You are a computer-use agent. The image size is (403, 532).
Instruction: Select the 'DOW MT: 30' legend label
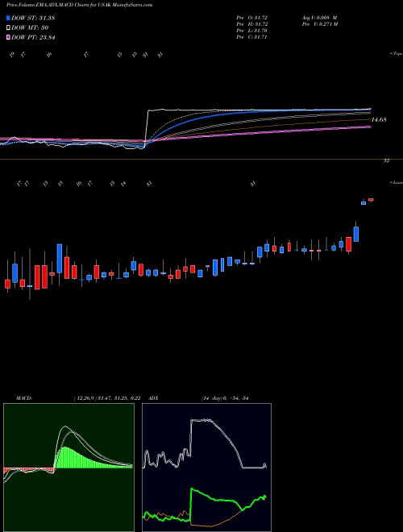pos(30,28)
